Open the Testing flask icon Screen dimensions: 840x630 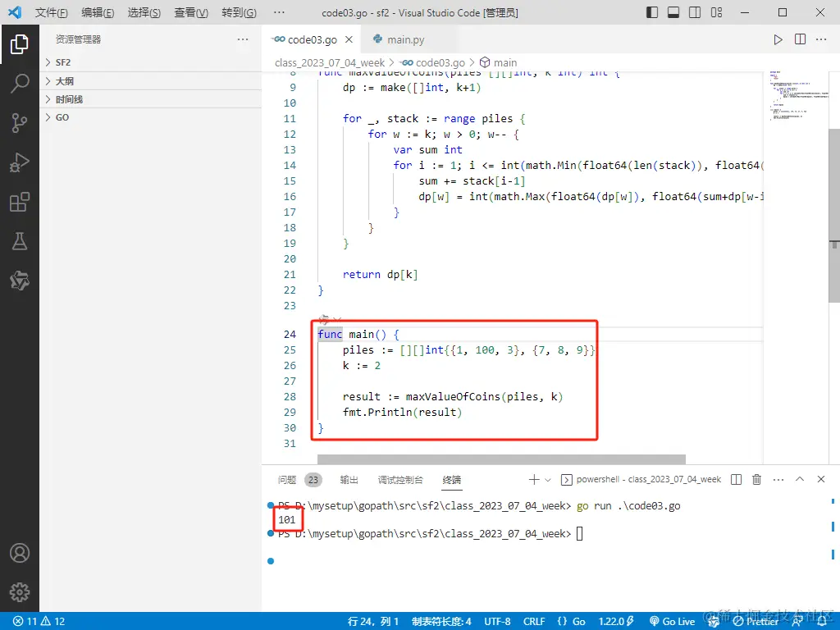(20, 241)
